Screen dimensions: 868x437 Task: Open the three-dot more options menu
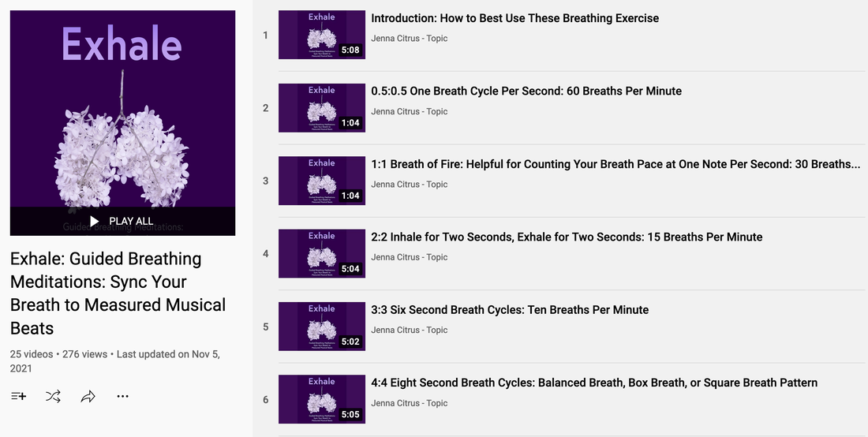(123, 396)
